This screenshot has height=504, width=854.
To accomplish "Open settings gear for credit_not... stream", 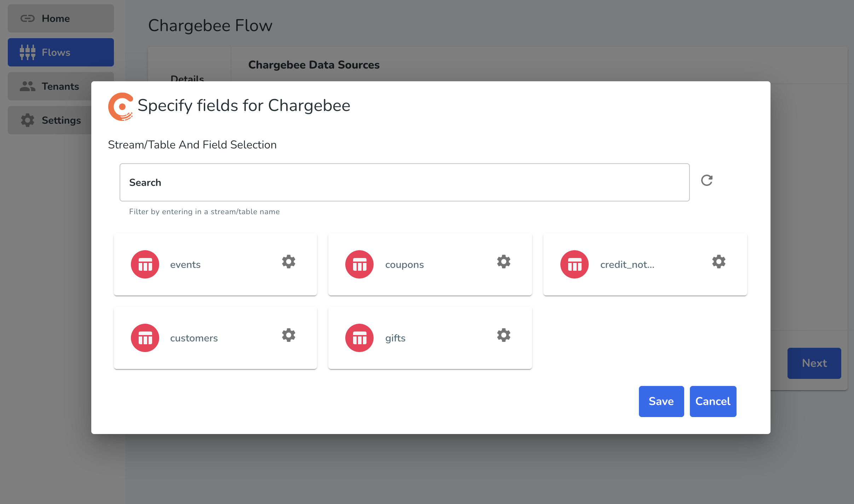I will point(719,262).
